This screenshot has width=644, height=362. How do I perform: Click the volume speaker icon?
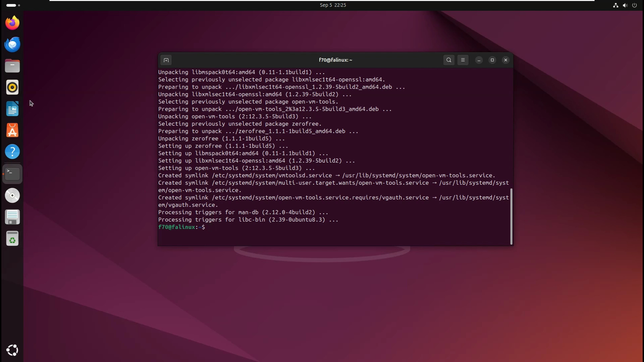625,5
